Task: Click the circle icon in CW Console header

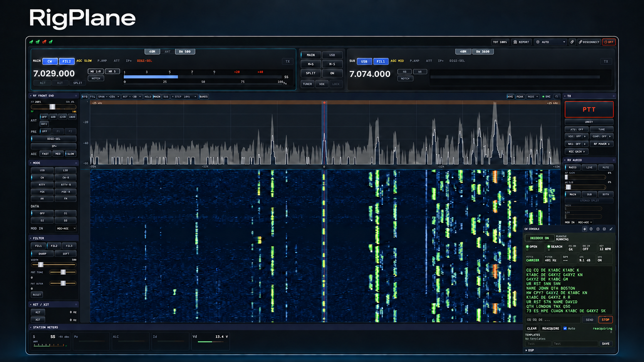Action: coord(591,229)
